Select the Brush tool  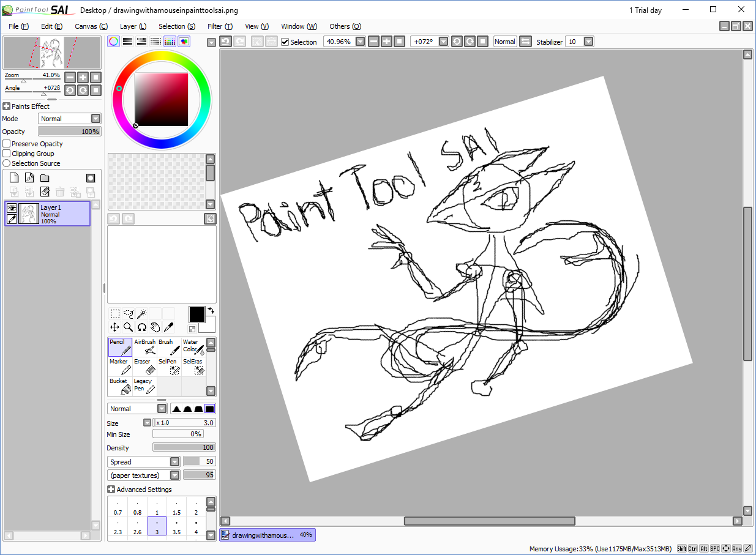(x=170, y=347)
